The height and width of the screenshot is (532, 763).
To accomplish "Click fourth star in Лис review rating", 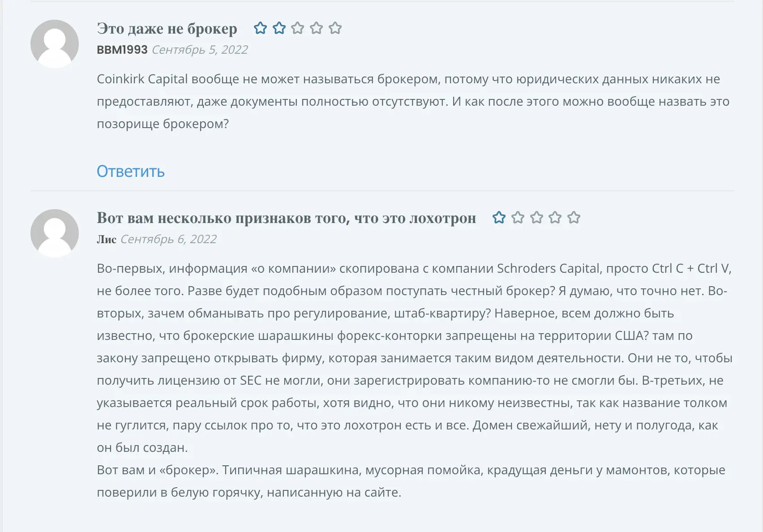I will pos(555,218).
